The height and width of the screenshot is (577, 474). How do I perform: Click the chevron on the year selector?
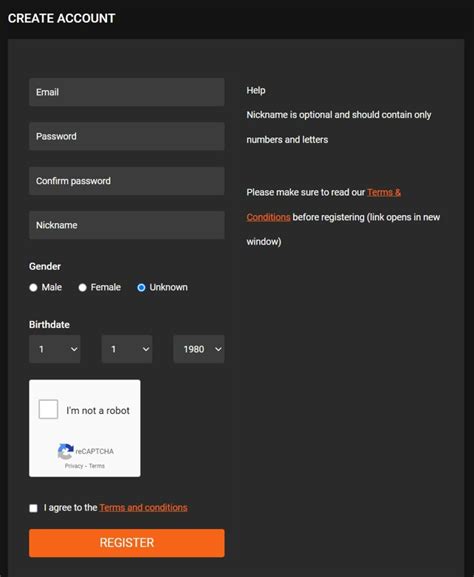click(x=218, y=349)
